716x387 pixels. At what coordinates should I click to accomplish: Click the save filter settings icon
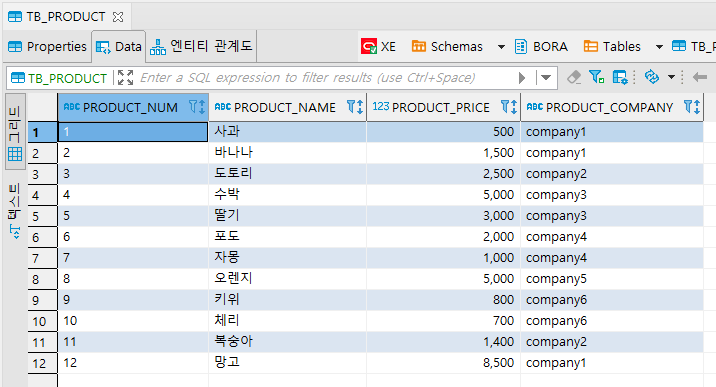coord(620,78)
